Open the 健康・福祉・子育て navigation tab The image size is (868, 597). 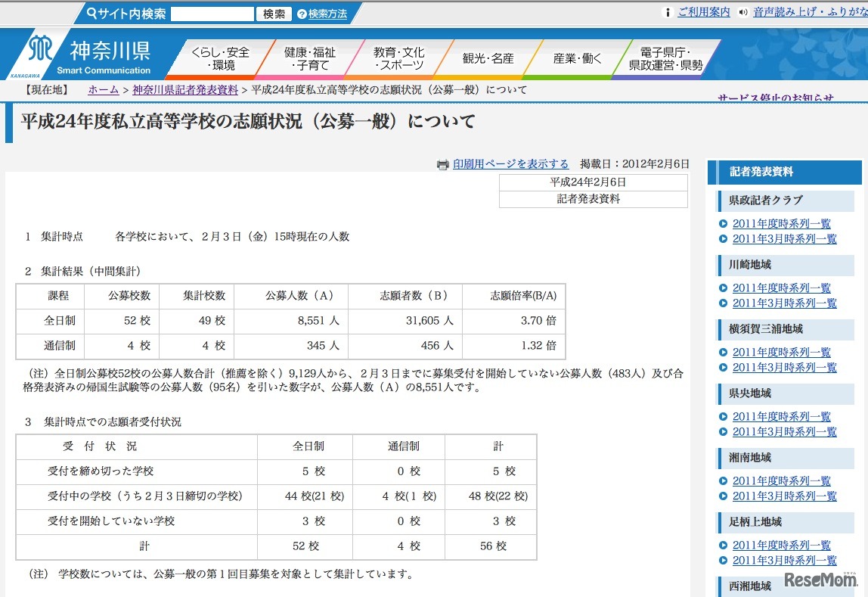(x=309, y=59)
